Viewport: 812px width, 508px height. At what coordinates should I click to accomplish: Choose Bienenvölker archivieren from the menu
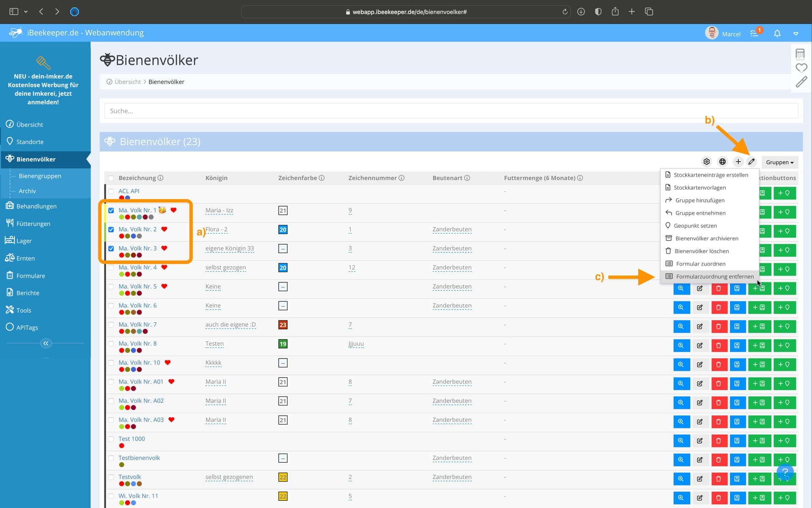click(x=706, y=238)
